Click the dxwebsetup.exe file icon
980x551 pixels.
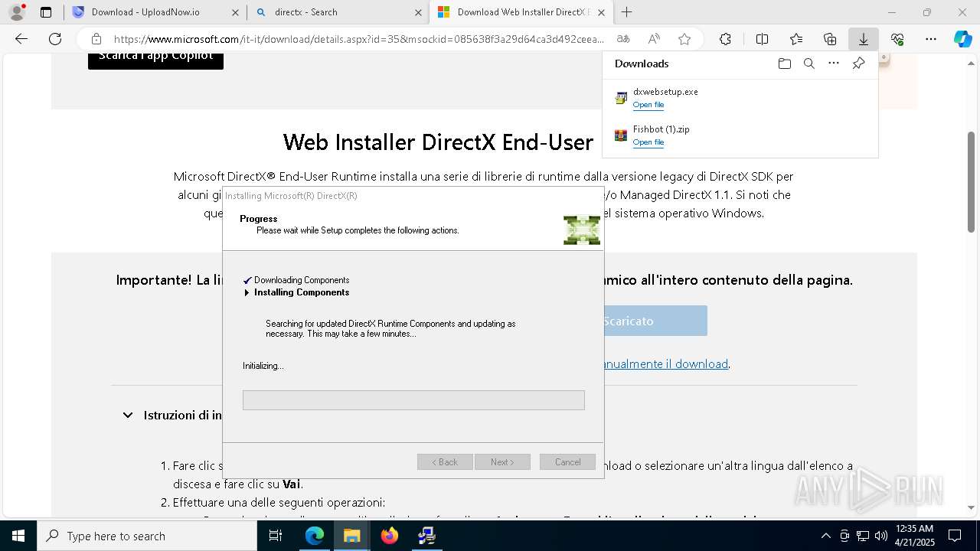pyautogui.click(x=621, y=98)
